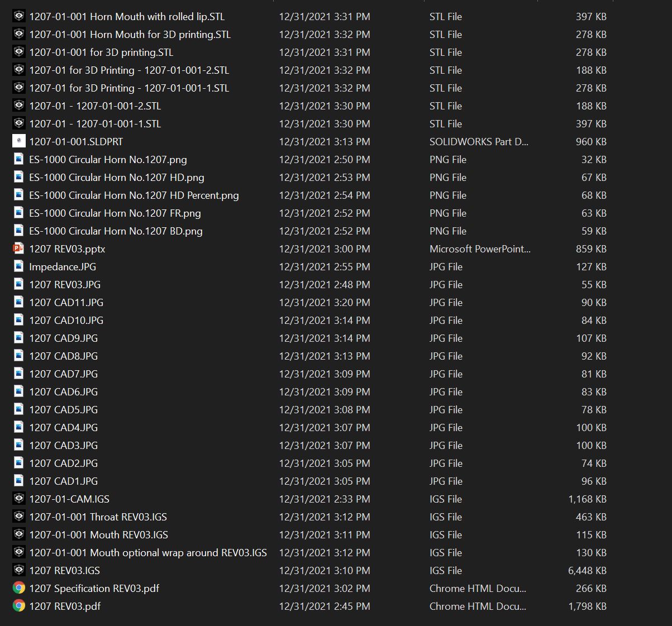Screen dimensions: 672x626
Task: Select 1207-01-001 Horn Mouth for 3D printing.STL
Action: (130, 35)
